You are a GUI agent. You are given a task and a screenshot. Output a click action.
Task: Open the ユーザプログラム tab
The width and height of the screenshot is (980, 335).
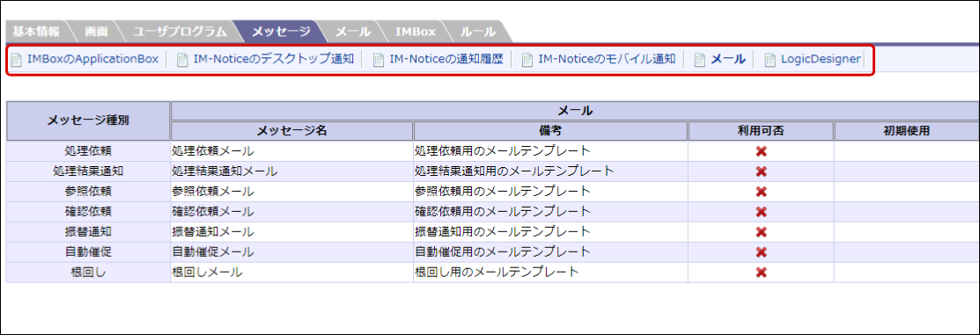180,31
